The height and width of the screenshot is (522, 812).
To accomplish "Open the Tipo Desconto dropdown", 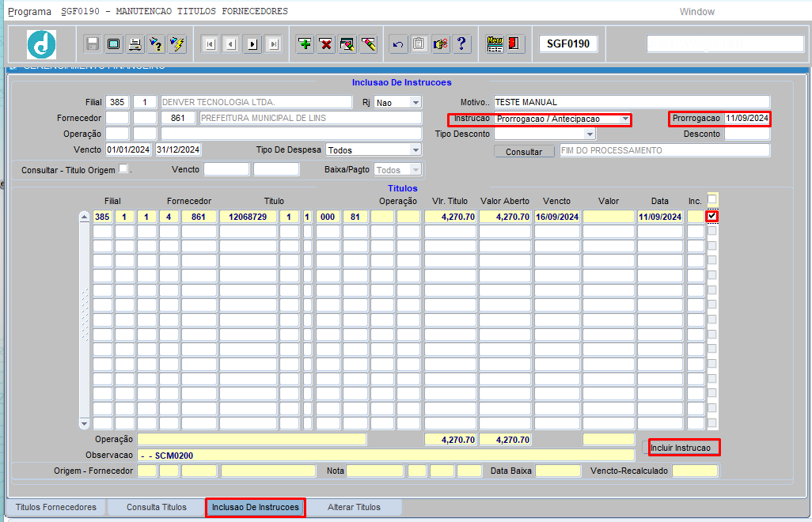I will (590, 134).
